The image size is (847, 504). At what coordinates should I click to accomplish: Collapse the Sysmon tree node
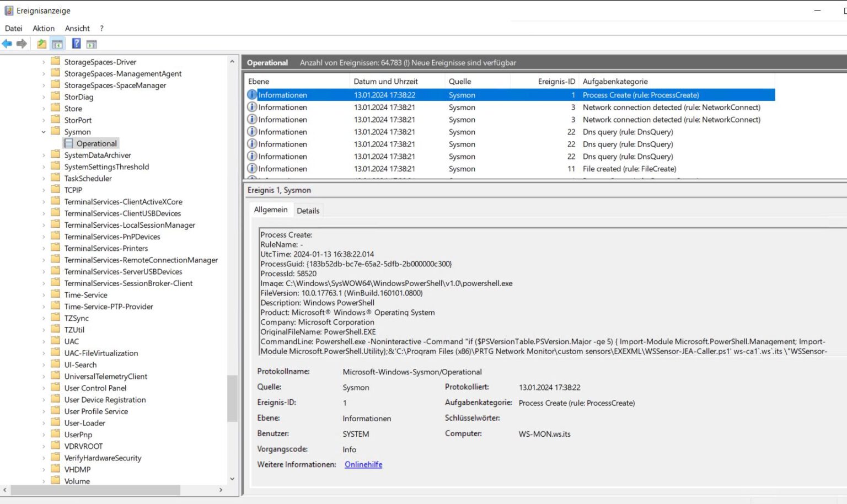pyautogui.click(x=44, y=131)
